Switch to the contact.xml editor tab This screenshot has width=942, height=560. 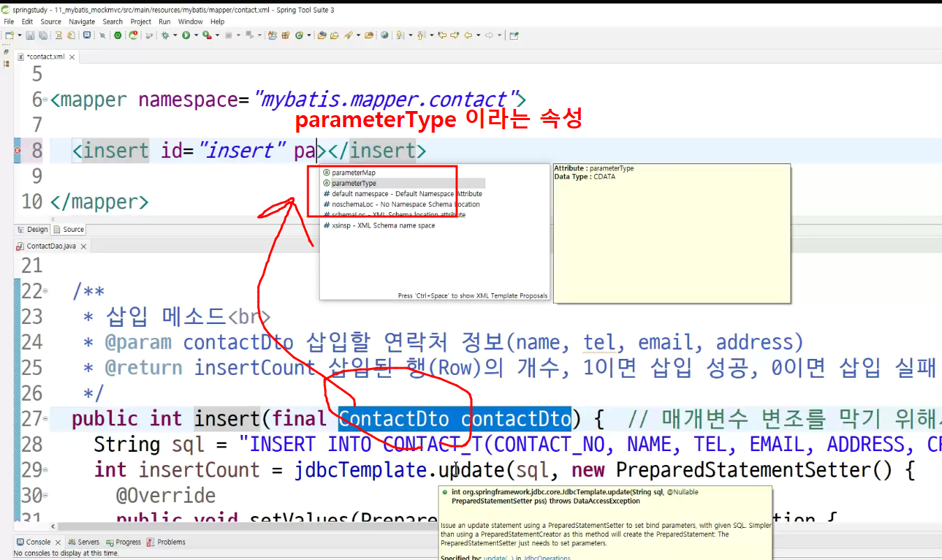pyautogui.click(x=45, y=57)
